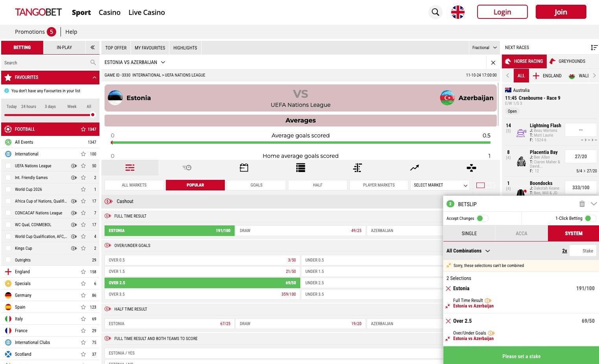Image resolution: width=599 pixels, height=364 pixels.
Task: Open the head-to-head comparison icon tab
Action: point(357,168)
